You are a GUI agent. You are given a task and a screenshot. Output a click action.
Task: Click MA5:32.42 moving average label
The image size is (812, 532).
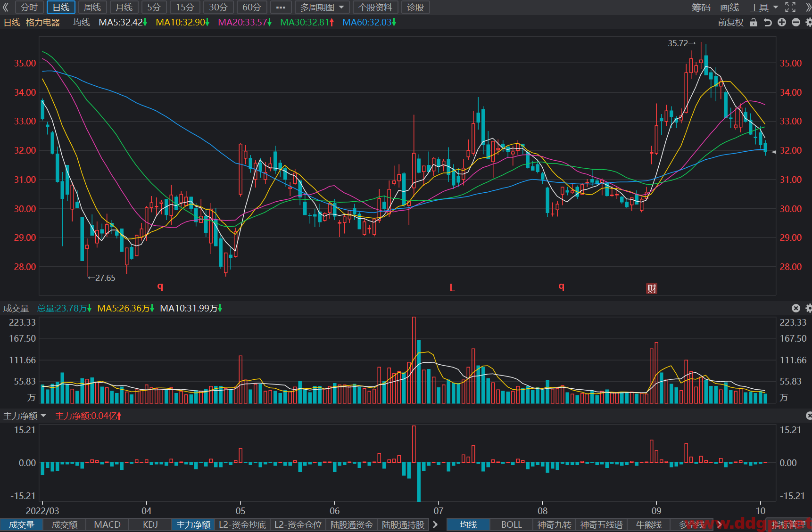click(x=123, y=22)
